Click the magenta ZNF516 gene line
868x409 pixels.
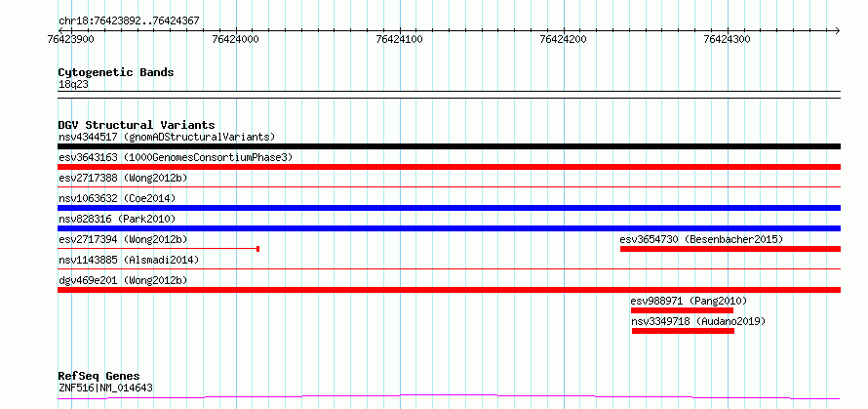tap(449, 397)
